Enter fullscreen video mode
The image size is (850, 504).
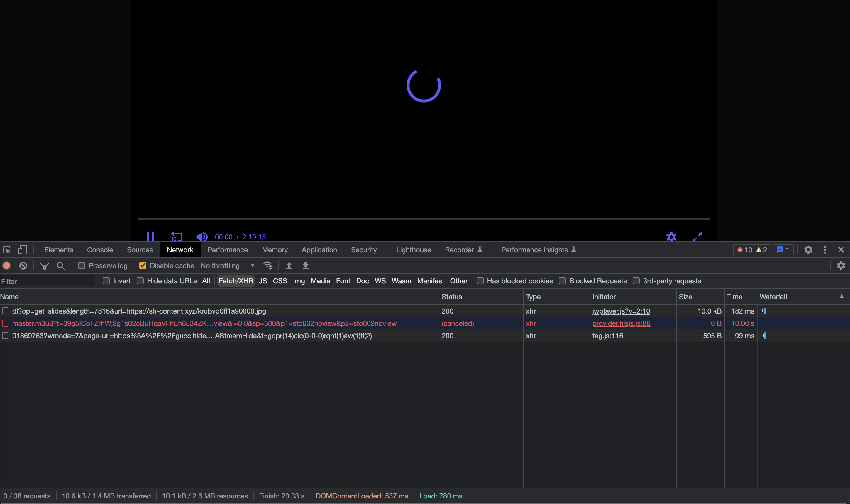[697, 237]
